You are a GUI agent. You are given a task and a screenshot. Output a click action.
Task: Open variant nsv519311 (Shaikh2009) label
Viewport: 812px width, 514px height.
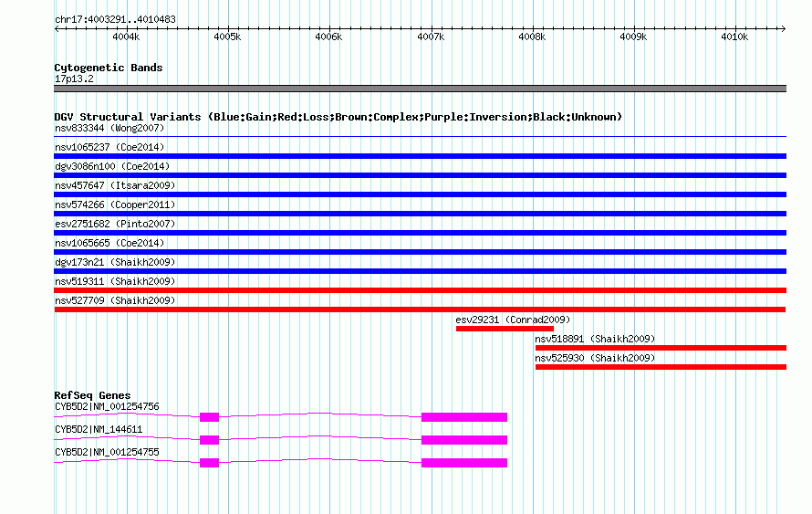(x=115, y=281)
